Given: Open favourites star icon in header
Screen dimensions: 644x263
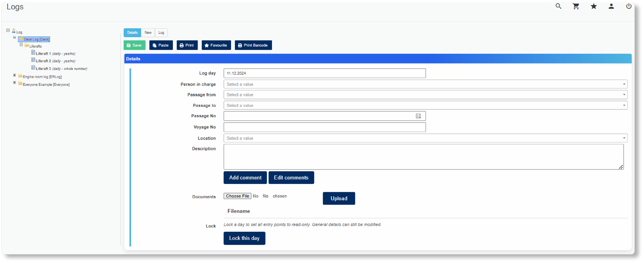Looking at the screenshot, I should (594, 6).
